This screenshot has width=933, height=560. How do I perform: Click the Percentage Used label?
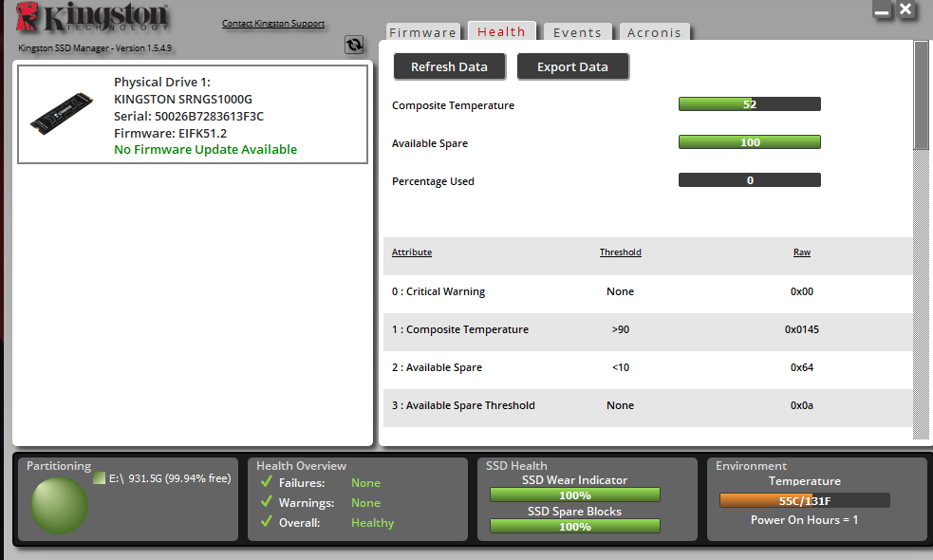(x=433, y=181)
